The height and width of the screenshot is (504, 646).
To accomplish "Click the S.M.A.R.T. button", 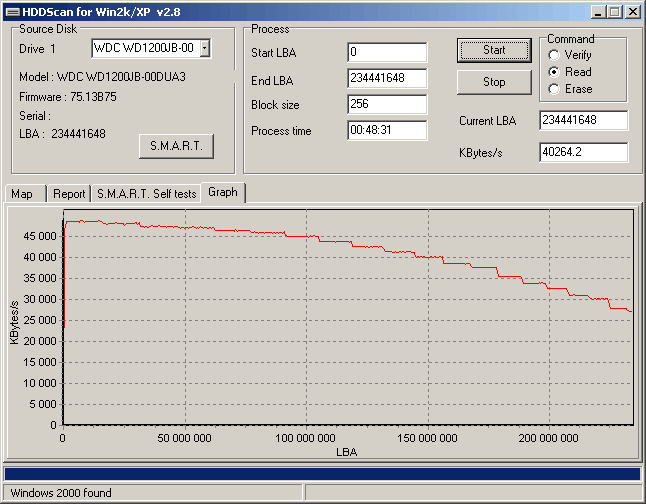I will click(176, 146).
